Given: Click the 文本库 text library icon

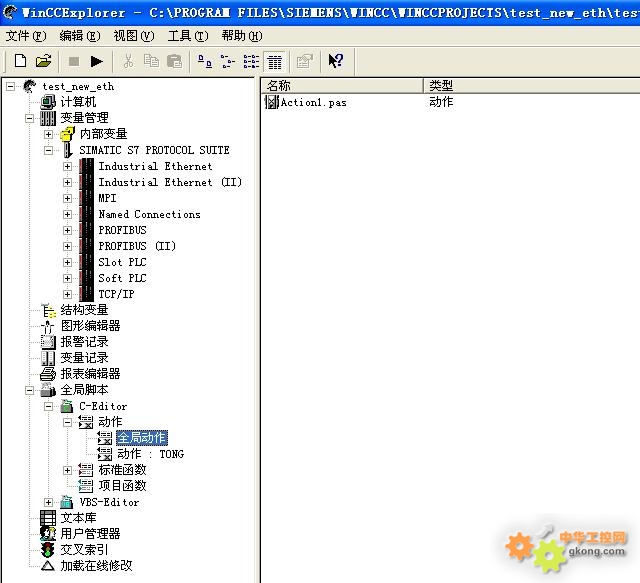Looking at the screenshot, I should point(48,518).
